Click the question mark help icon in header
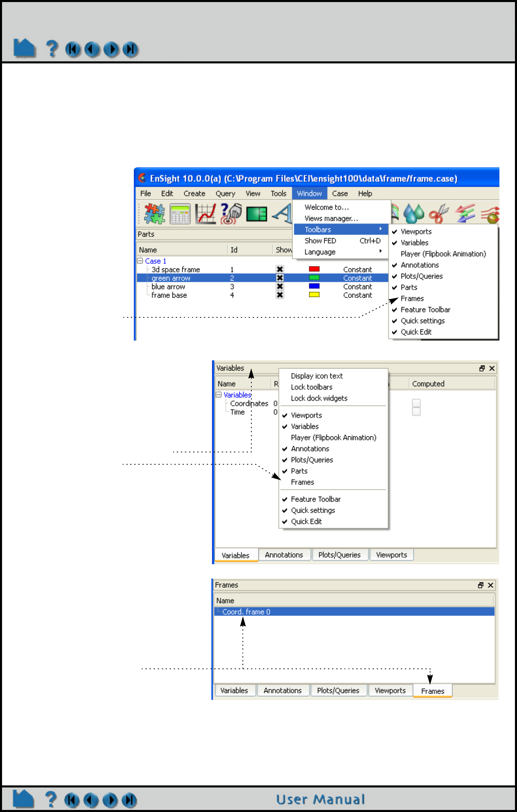 click(52, 48)
